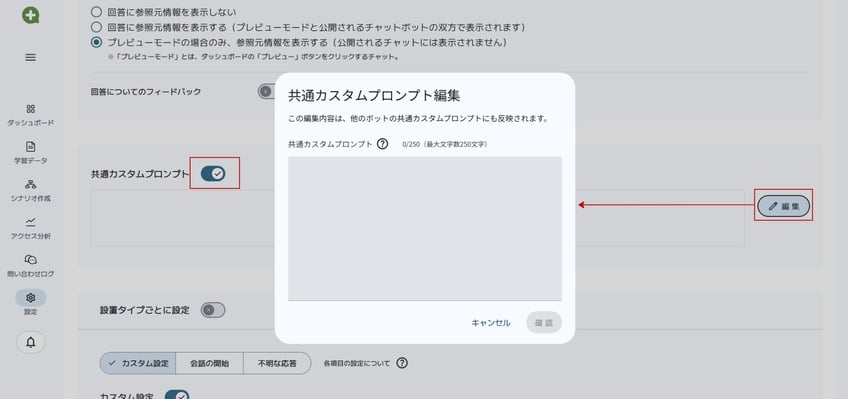The image size is (848, 399).
Task: Open シナリオ作成 in the sidebar
Action: click(x=31, y=191)
